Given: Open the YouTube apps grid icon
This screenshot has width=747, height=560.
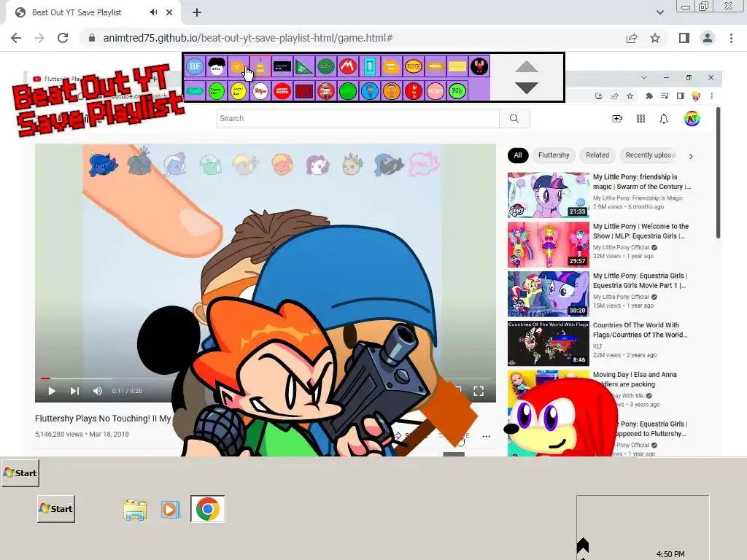Looking at the screenshot, I should click(640, 119).
